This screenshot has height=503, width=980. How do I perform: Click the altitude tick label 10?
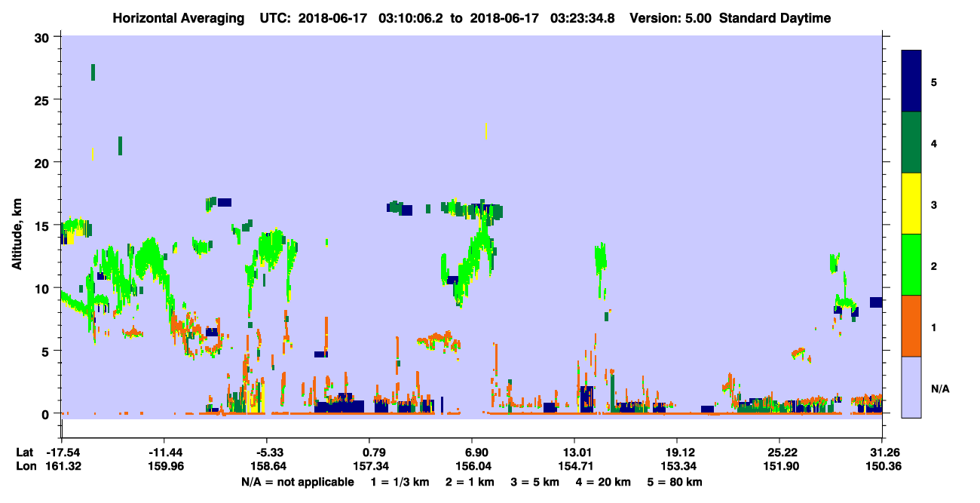pos(44,288)
